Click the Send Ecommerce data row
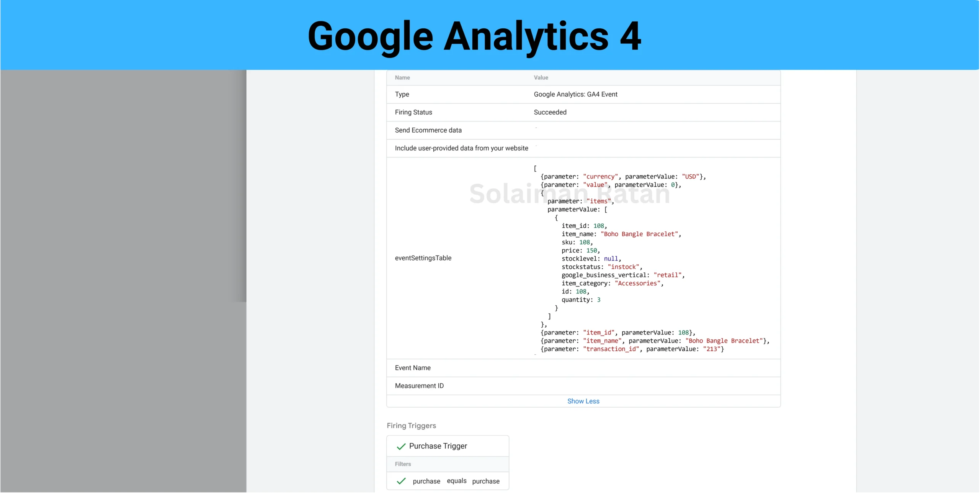Screen dimensions: 980x493 pyautogui.click(x=428, y=130)
